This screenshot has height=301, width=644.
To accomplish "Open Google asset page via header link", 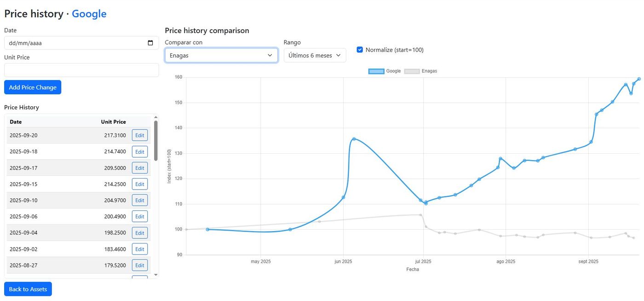I will click(89, 13).
